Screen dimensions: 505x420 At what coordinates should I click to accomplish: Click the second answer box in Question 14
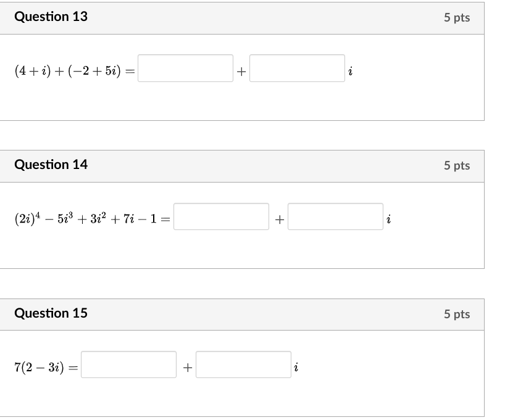335,216
